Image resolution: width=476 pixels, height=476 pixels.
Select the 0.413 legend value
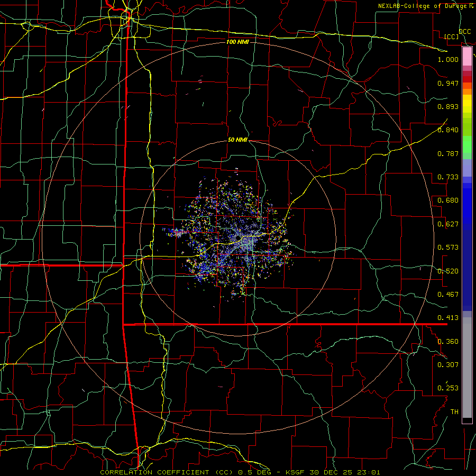(448, 318)
